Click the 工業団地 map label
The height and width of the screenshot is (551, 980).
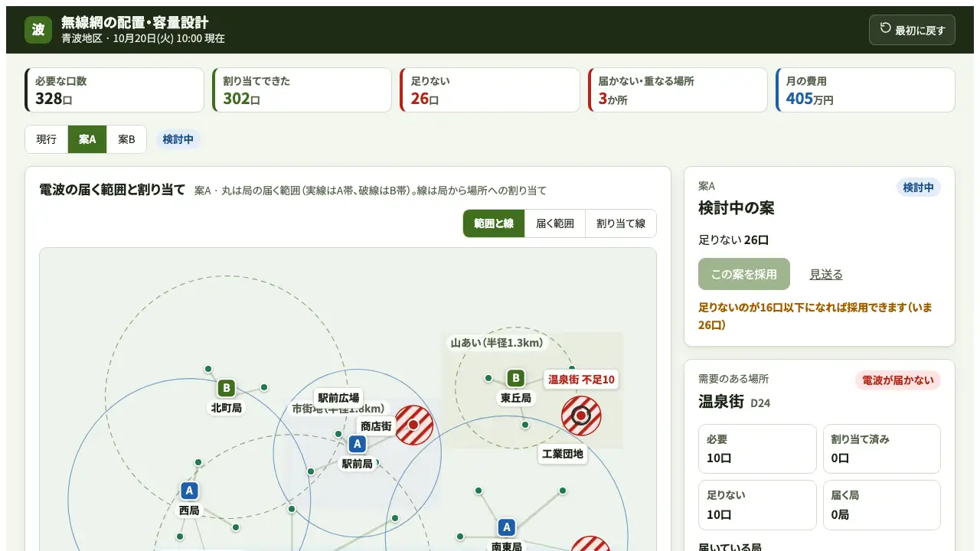coord(563,454)
